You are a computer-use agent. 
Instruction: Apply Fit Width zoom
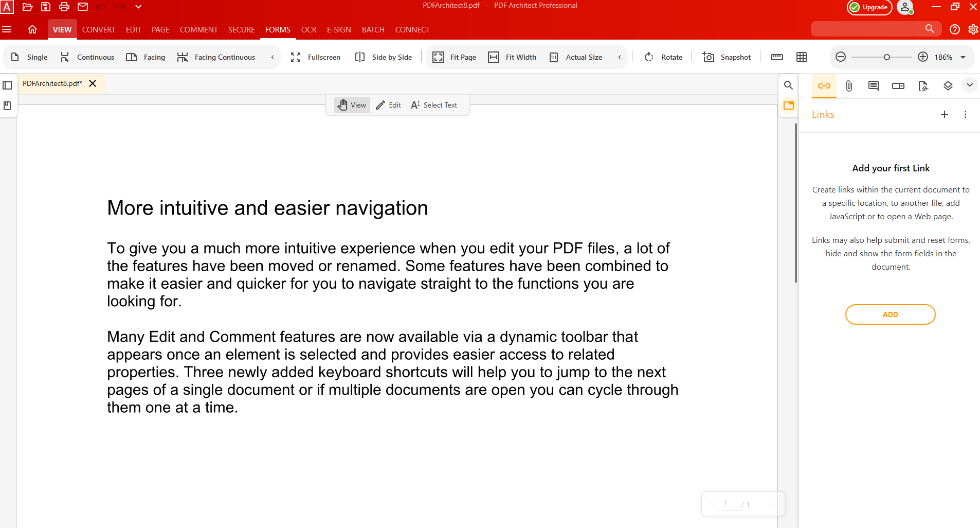click(512, 57)
